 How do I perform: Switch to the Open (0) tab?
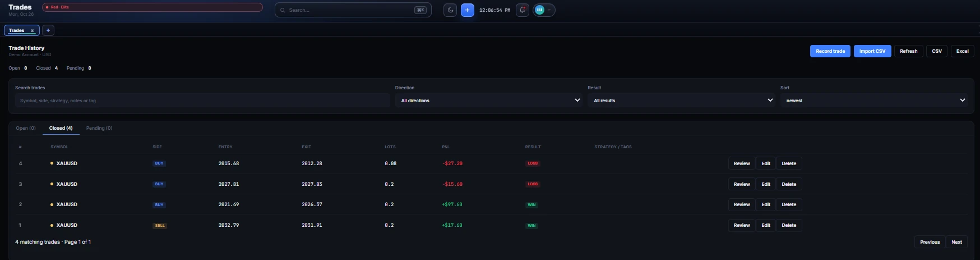pyautogui.click(x=26, y=128)
